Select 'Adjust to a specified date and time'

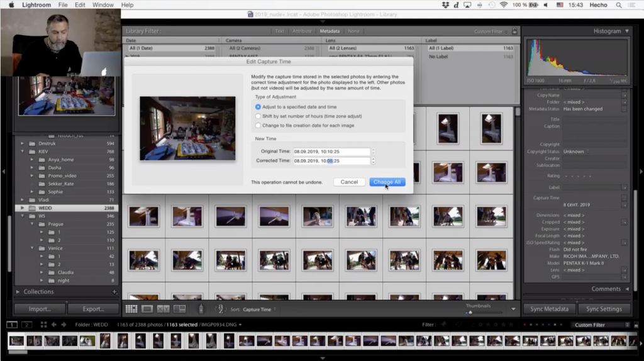(x=258, y=107)
